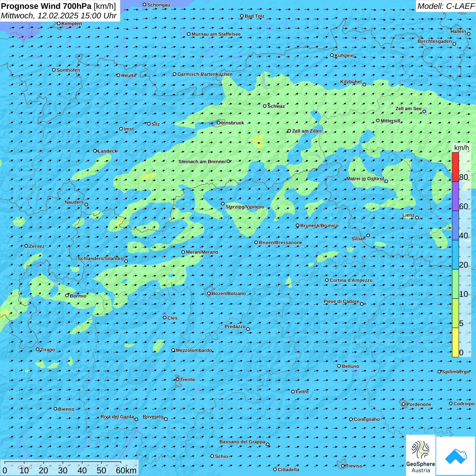
Task: Click the Sonthofen city marker
Action: pos(54,70)
